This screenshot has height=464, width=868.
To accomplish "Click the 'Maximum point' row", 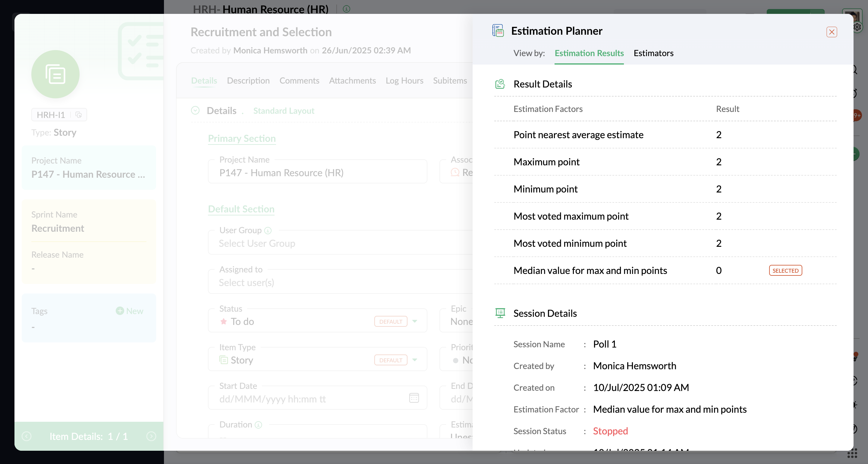I will click(665, 162).
